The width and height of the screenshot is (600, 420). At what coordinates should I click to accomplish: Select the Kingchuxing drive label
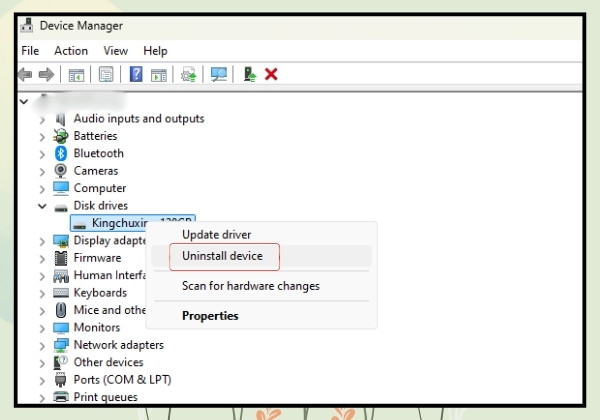point(142,223)
